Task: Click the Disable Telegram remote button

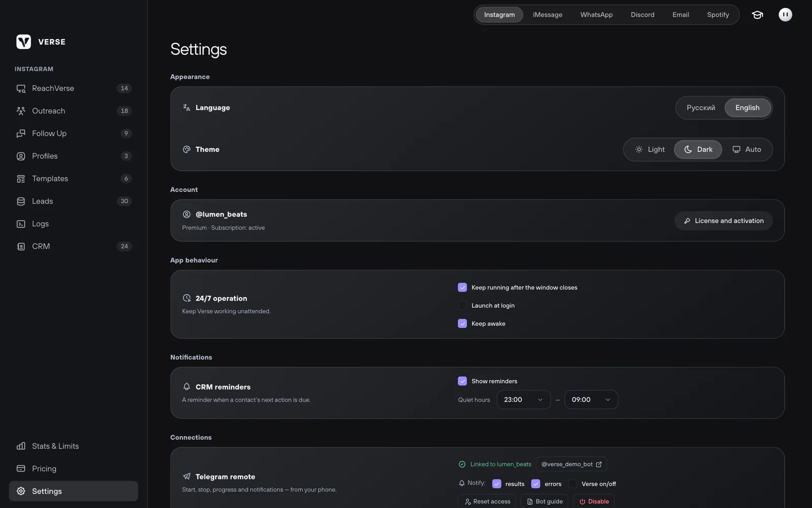Action: tap(594, 501)
